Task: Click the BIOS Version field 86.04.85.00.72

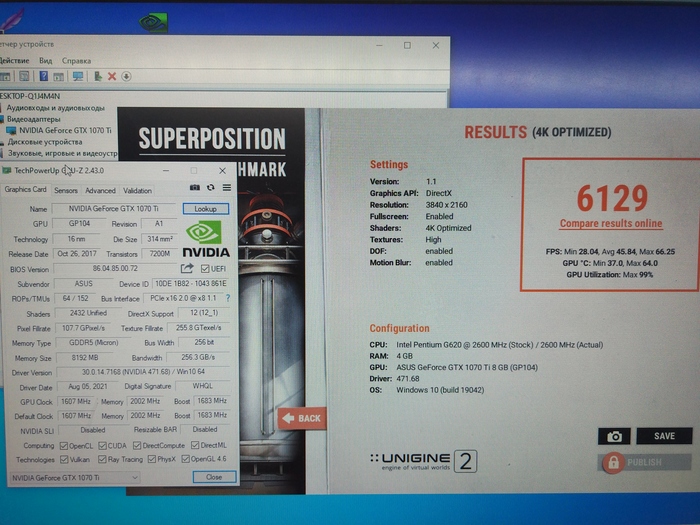Action: (x=115, y=268)
